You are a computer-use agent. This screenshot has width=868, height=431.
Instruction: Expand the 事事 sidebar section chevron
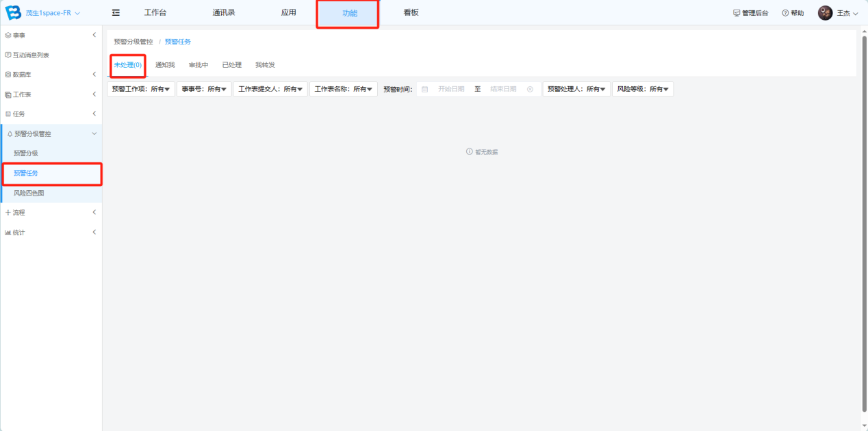94,35
